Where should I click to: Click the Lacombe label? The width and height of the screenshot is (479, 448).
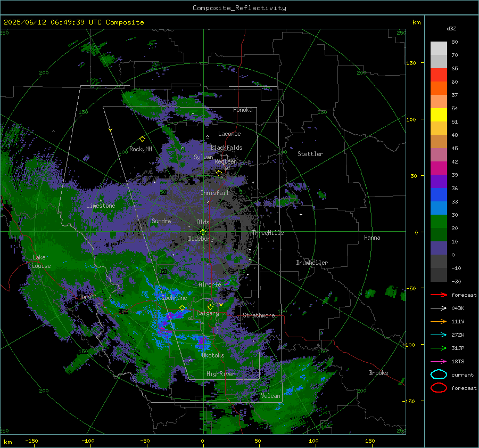(x=229, y=134)
